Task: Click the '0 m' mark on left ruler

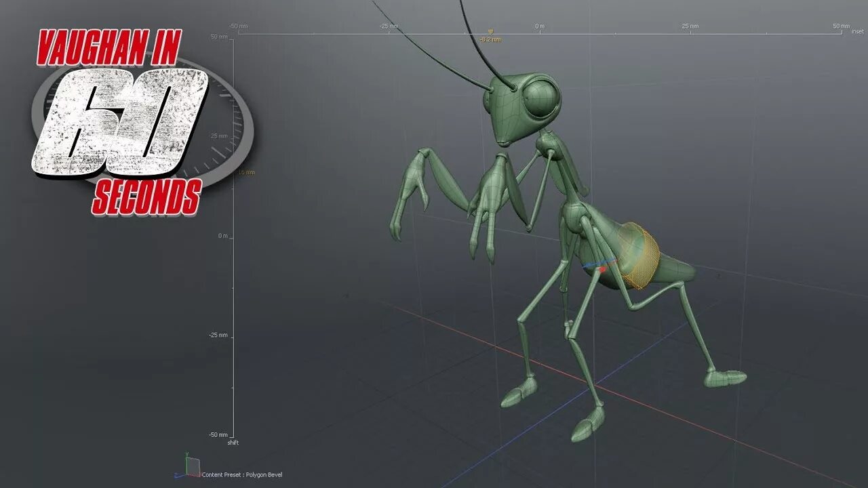Action: [223, 235]
